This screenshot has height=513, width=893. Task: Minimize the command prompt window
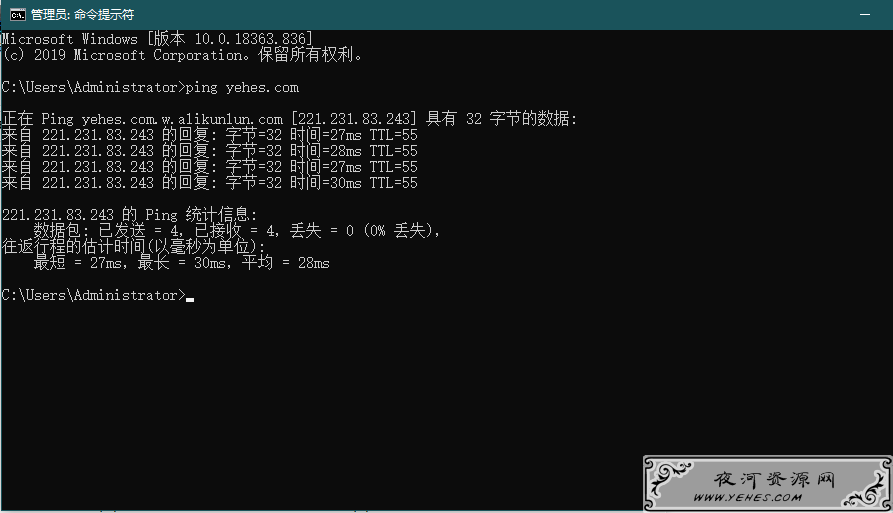(x=865, y=15)
